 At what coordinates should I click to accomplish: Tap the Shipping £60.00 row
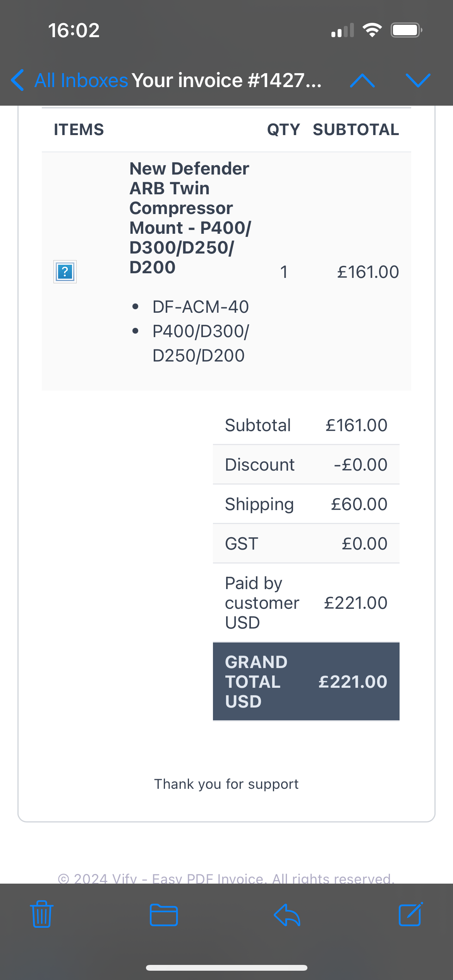(306, 504)
